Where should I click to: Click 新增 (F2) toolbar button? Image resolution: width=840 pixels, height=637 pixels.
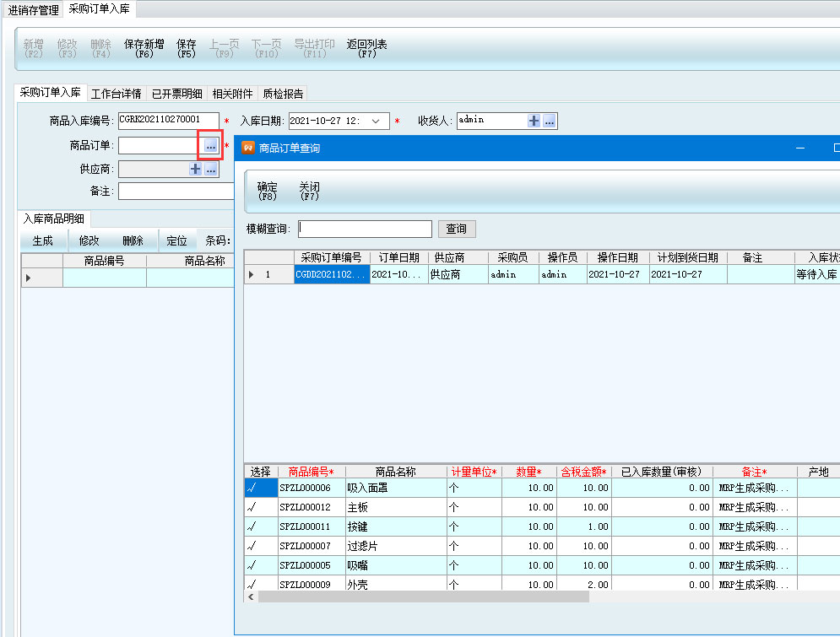[x=33, y=48]
